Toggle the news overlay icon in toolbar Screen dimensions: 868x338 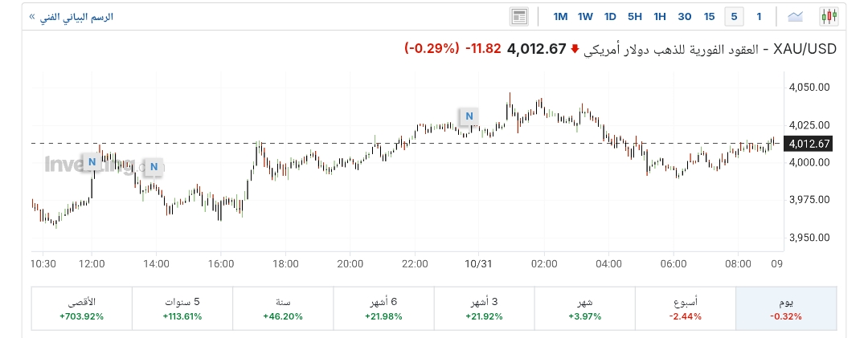(x=518, y=16)
